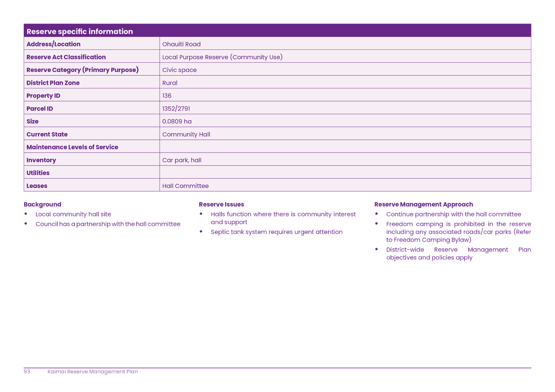Click the Reserve Management Approach heading
This screenshot has width=555, height=392.
click(423, 204)
